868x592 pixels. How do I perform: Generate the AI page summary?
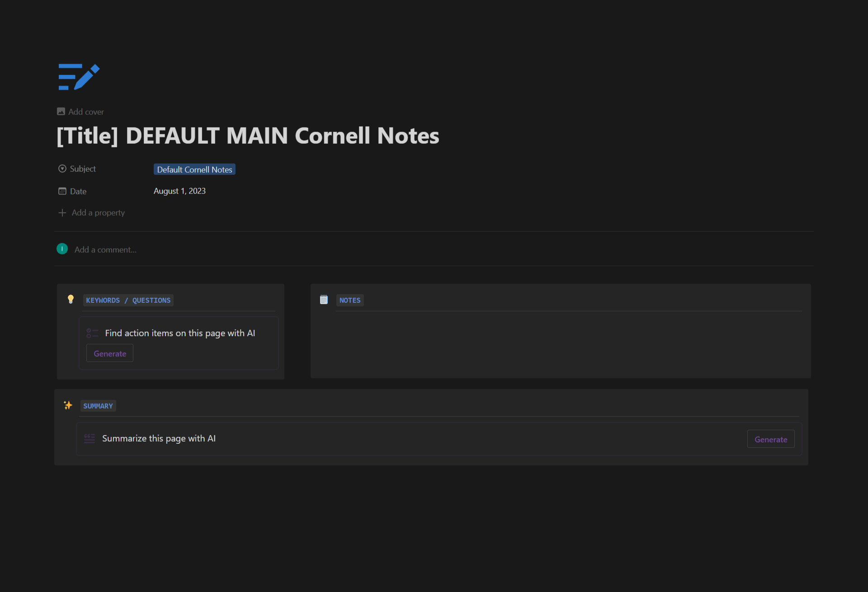click(770, 439)
